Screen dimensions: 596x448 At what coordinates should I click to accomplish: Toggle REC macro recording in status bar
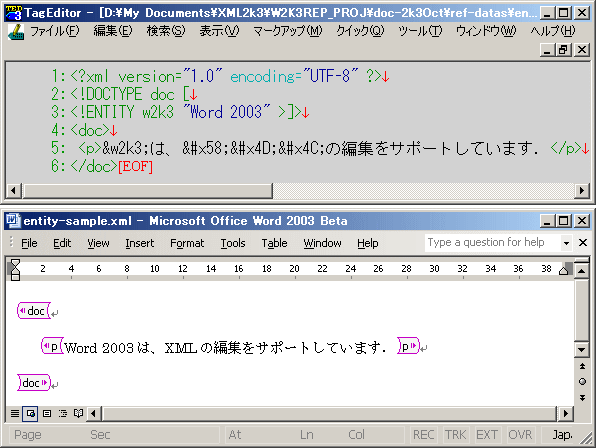(423, 434)
